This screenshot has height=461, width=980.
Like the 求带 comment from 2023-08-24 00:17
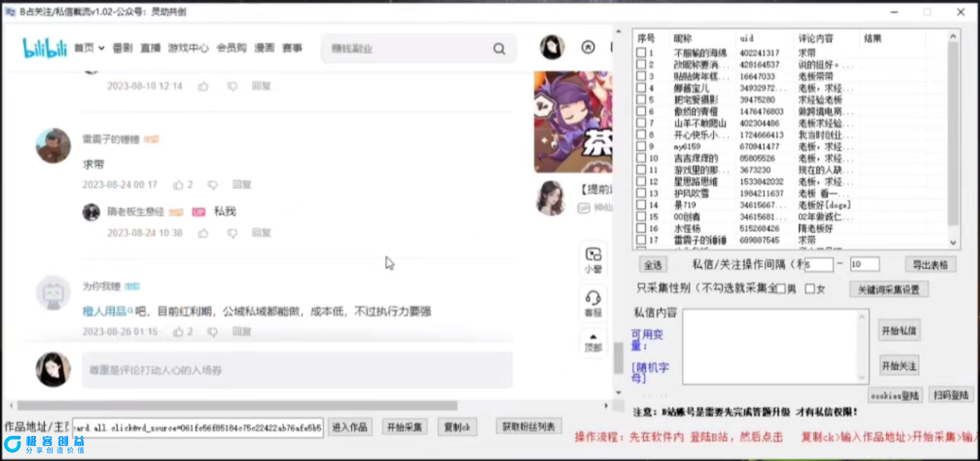tap(178, 185)
